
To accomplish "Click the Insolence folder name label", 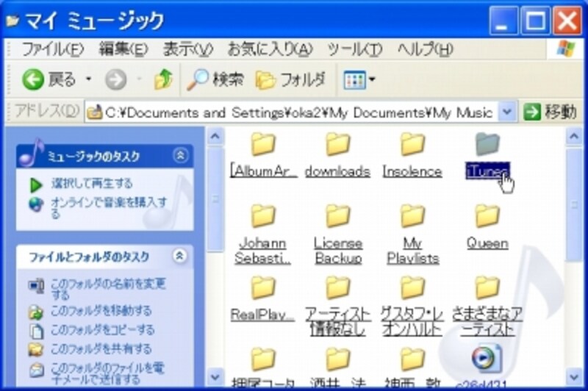I will [412, 171].
